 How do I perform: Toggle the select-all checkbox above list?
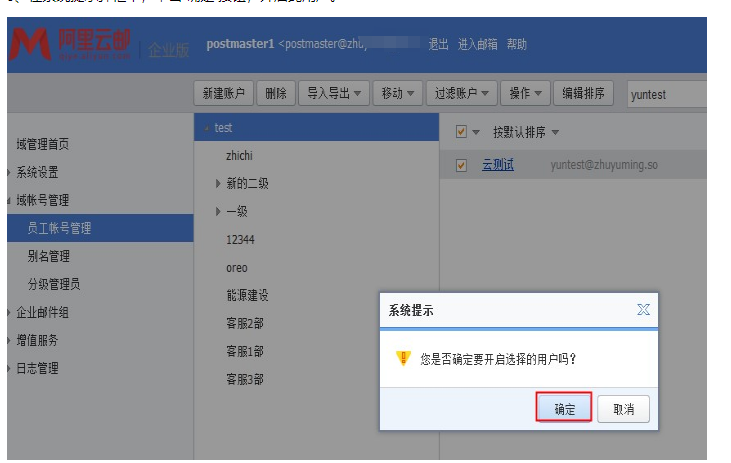point(461,132)
